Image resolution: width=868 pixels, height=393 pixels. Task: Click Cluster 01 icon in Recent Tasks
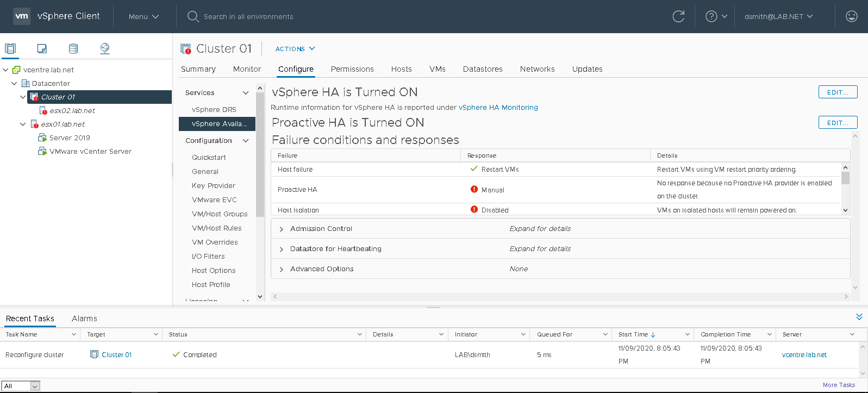95,354
